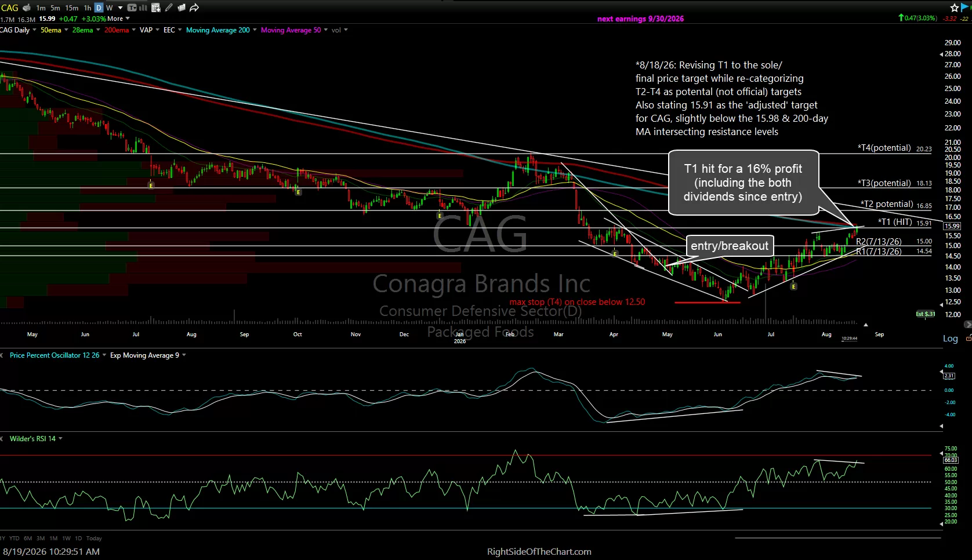The width and height of the screenshot is (972, 560).
Task: Click the print icon next to CAG
Action: click(27, 8)
